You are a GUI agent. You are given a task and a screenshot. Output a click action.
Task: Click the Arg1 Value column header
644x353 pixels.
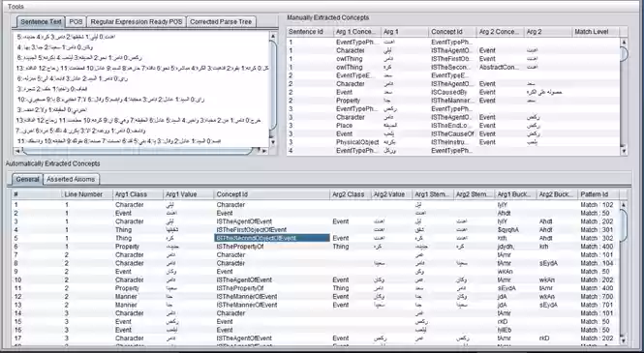tap(188, 194)
